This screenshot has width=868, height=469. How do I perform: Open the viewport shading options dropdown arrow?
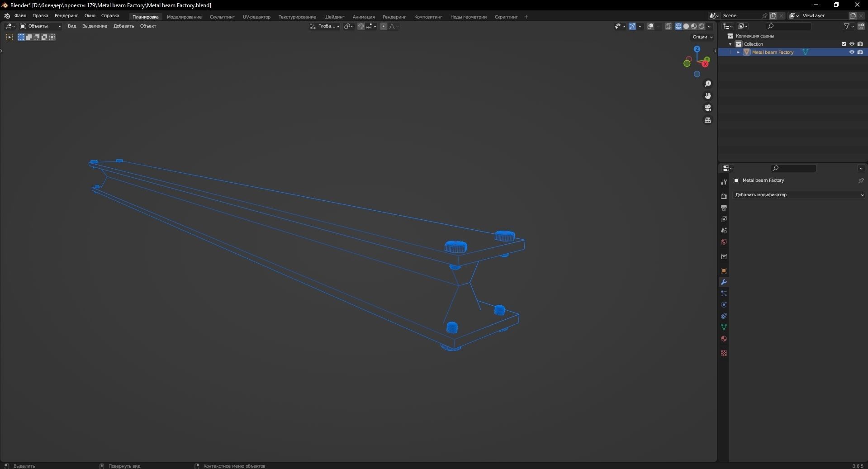[709, 26]
